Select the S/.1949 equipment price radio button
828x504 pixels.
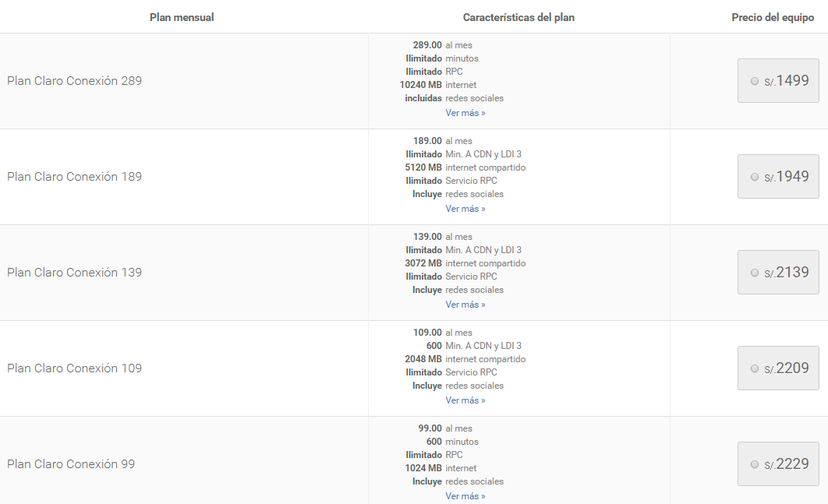click(x=754, y=178)
